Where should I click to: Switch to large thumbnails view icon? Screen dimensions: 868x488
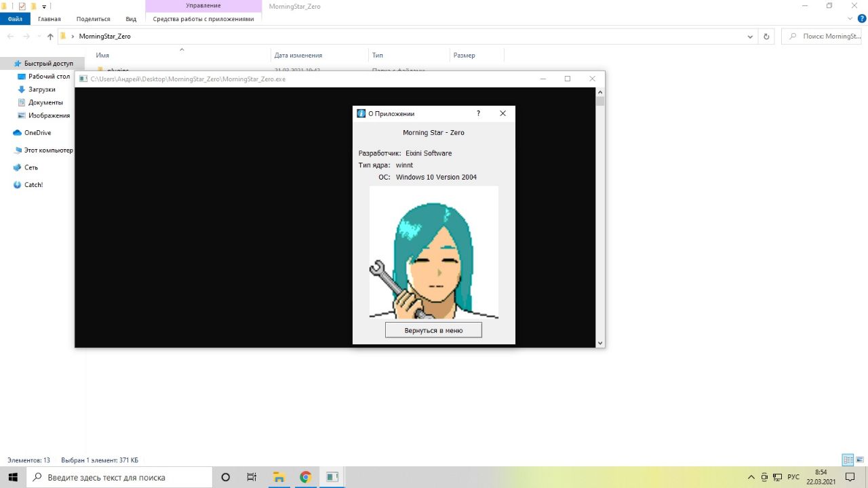point(860,460)
